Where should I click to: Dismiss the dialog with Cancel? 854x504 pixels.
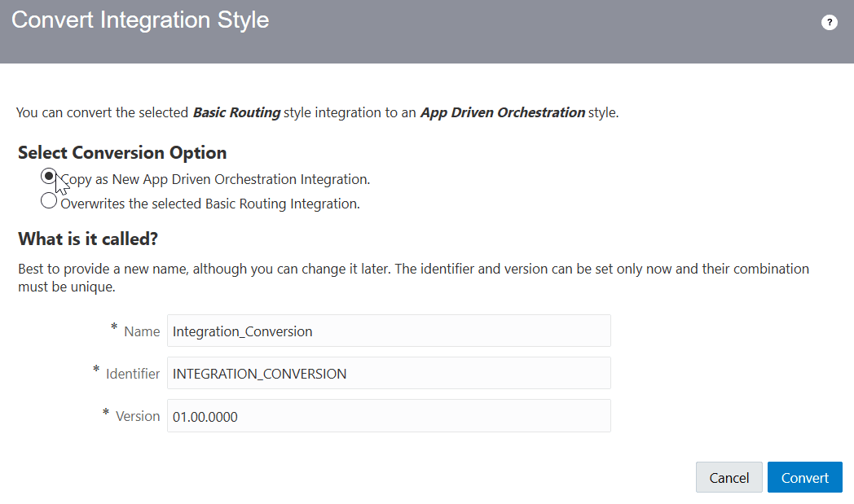(x=729, y=477)
